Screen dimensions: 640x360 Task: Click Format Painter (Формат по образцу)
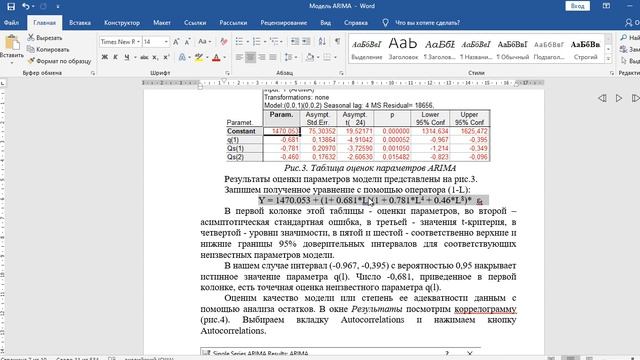60,61
